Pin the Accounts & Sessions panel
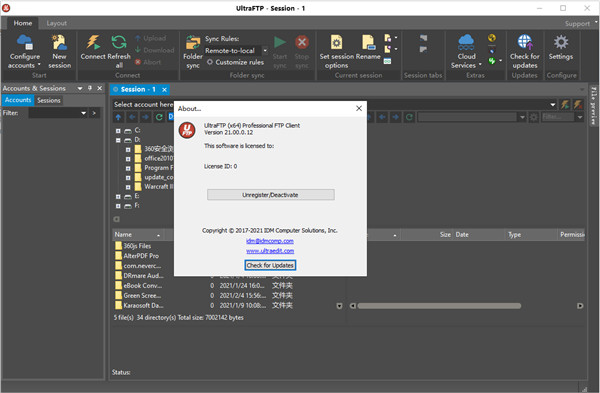600x393 pixels. (x=90, y=88)
